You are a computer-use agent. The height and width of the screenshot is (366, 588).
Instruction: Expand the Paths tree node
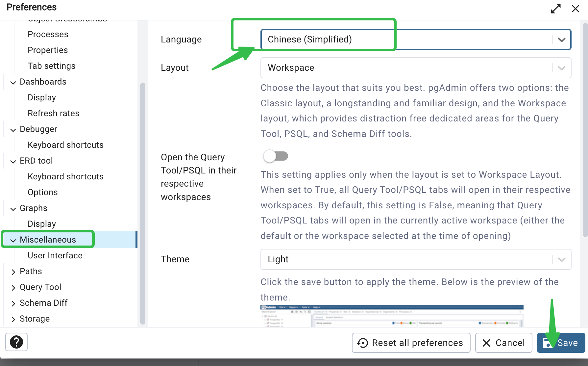point(13,272)
